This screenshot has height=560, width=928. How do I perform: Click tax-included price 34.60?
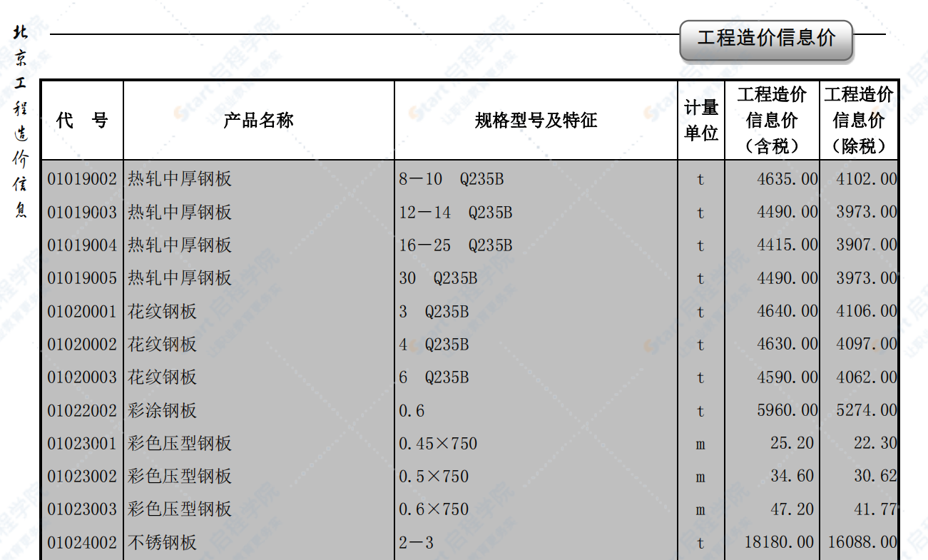792,477
